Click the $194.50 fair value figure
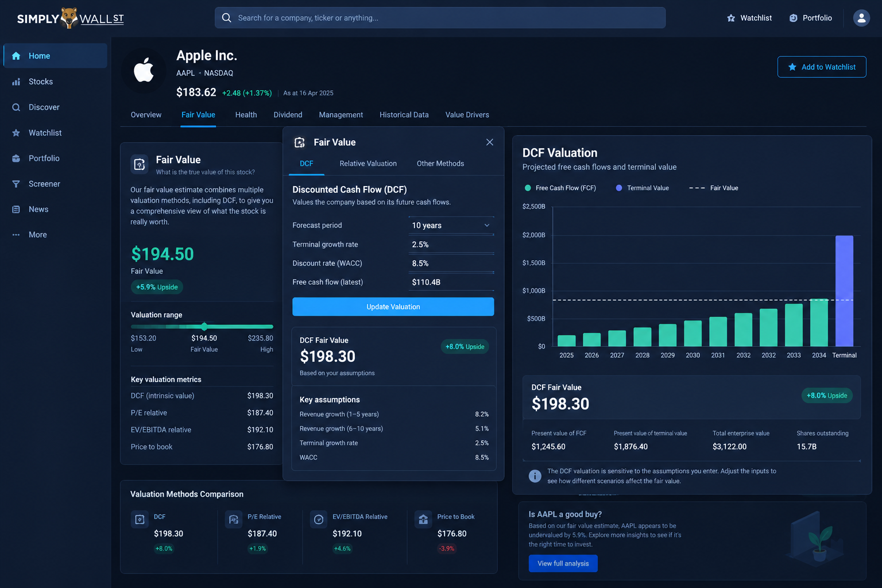Screen dimensions: 882x588 (163, 254)
